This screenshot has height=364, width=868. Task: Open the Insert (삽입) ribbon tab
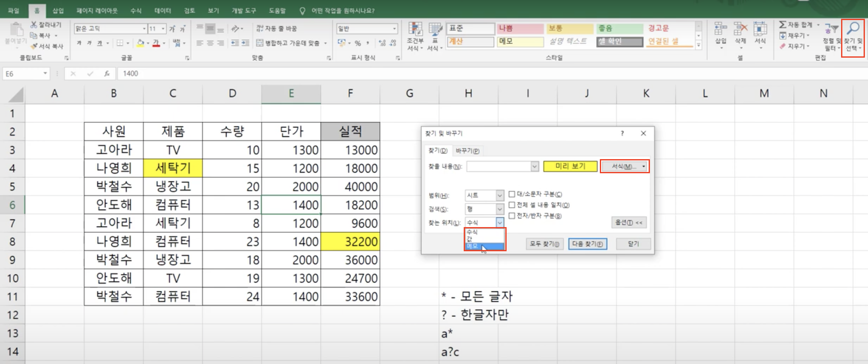coord(58,10)
